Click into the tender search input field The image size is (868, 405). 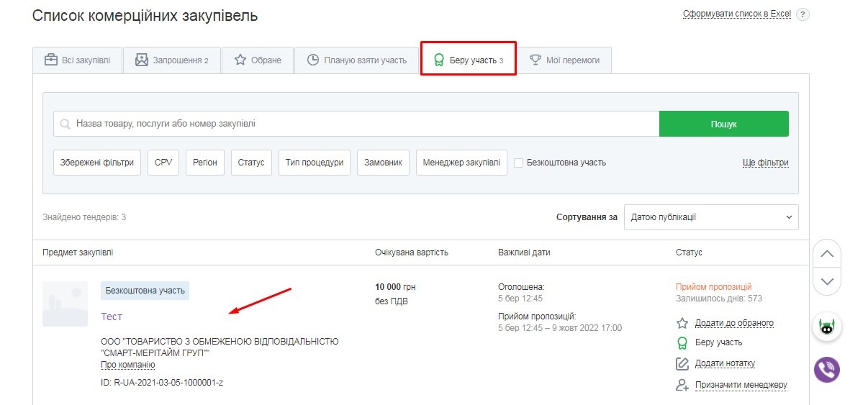[360, 124]
